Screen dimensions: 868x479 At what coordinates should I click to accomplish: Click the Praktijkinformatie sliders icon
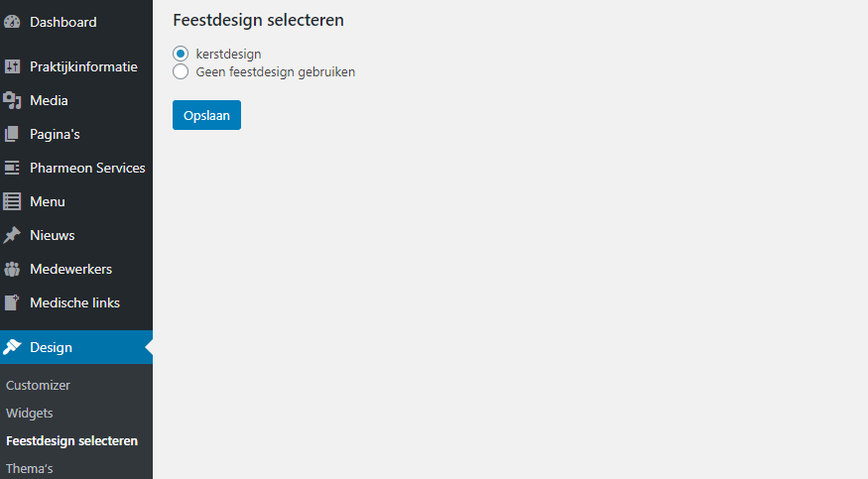click(x=12, y=66)
